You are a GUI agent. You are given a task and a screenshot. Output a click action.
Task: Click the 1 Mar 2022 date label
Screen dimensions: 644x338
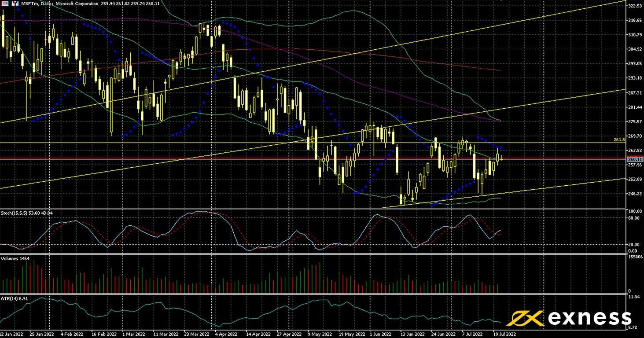pos(133,334)
